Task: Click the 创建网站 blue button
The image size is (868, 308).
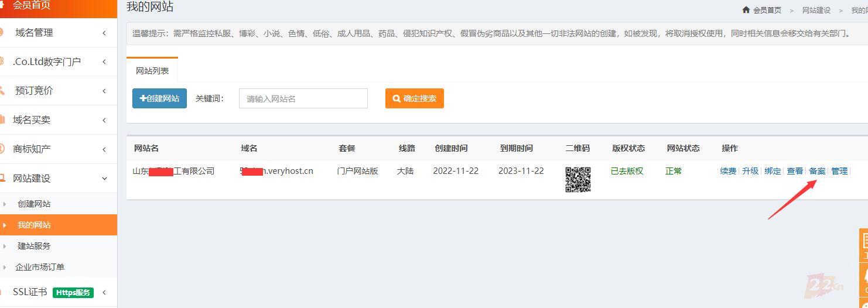Action: [159, 98]
